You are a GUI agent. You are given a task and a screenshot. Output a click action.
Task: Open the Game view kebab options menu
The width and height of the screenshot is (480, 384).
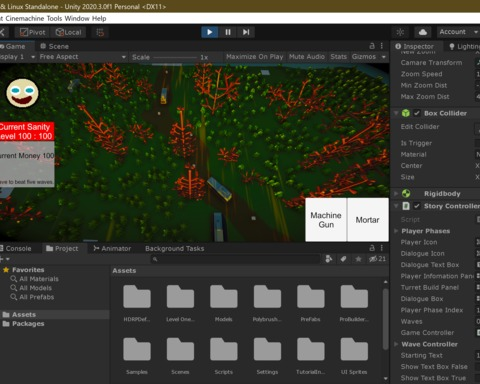(382, 46)
